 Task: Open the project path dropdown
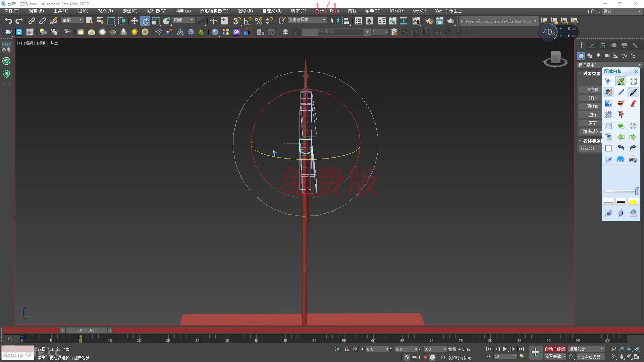[x=498, y=21]
